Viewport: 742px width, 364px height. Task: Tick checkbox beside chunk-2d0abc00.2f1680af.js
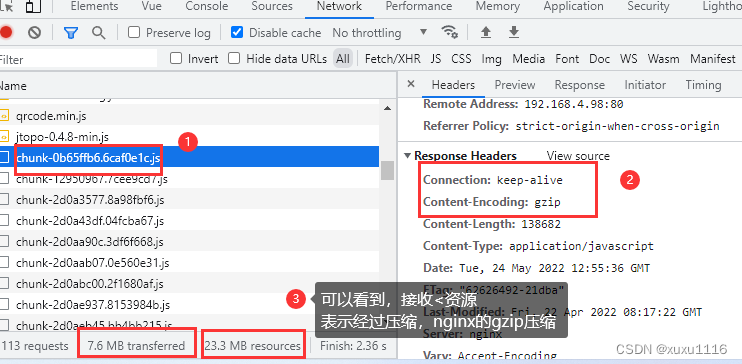point(4,284)
